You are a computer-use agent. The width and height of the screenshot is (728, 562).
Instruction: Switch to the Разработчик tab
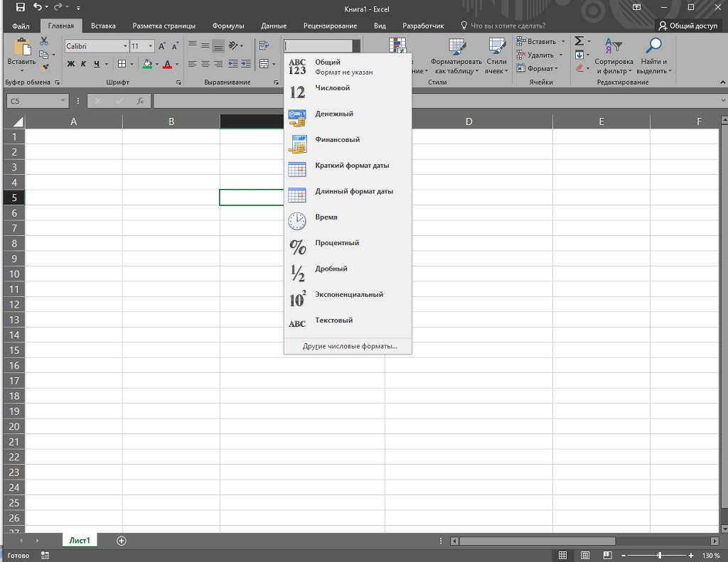[423, 26]
